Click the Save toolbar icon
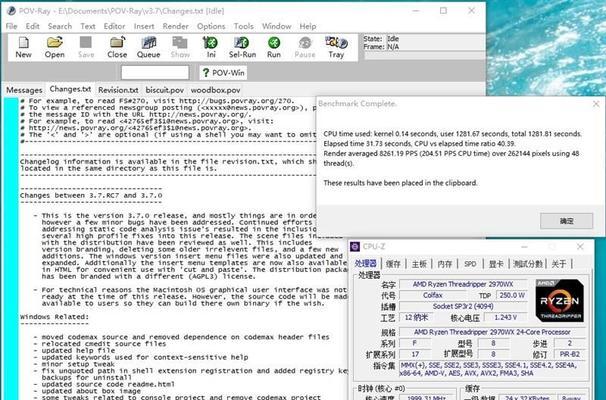The image size is (606, 400). point(86,47)
